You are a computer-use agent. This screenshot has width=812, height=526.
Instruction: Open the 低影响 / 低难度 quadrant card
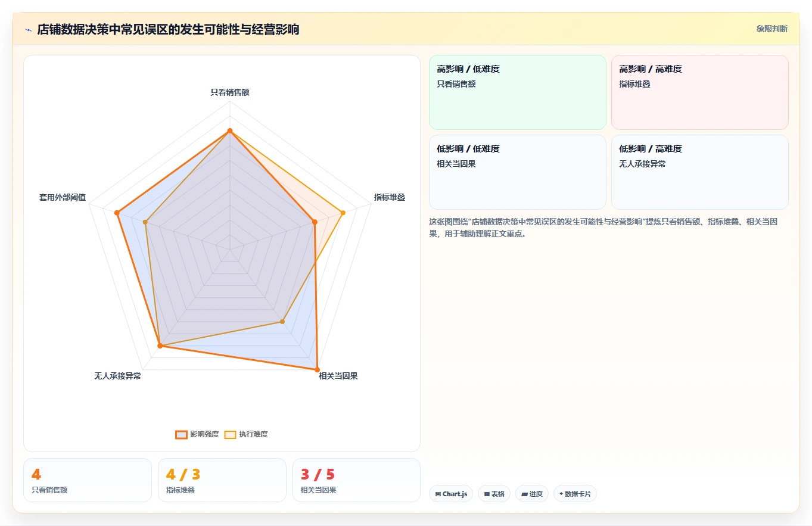(x=518, y=172)
